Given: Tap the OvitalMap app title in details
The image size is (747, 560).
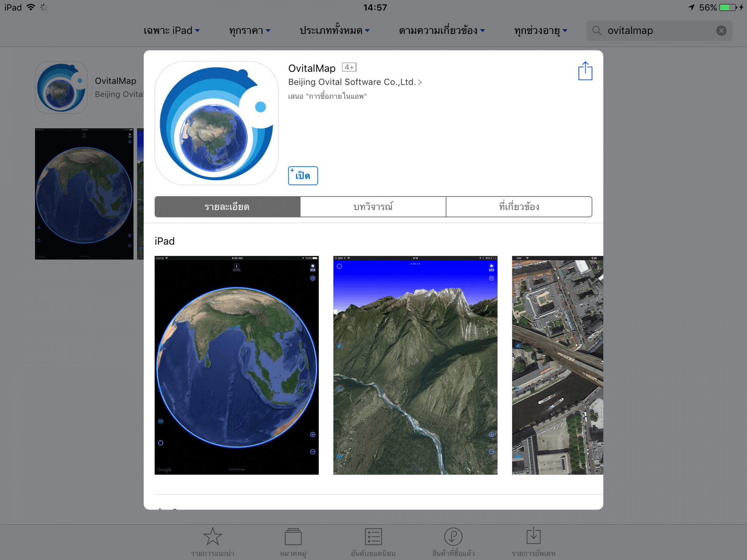Looking at the screenshot, I should click(x=312, y=68).
